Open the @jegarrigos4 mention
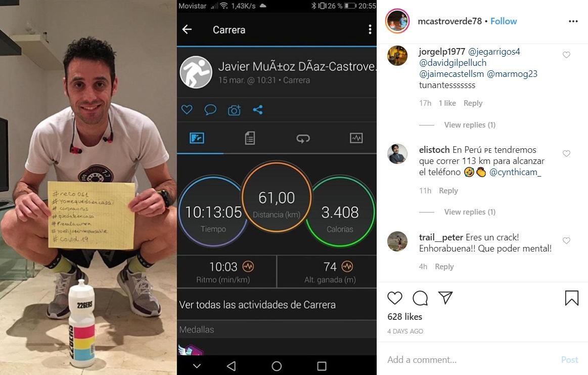The width and height of the screenshot is (588, 375). coord(494,52)
